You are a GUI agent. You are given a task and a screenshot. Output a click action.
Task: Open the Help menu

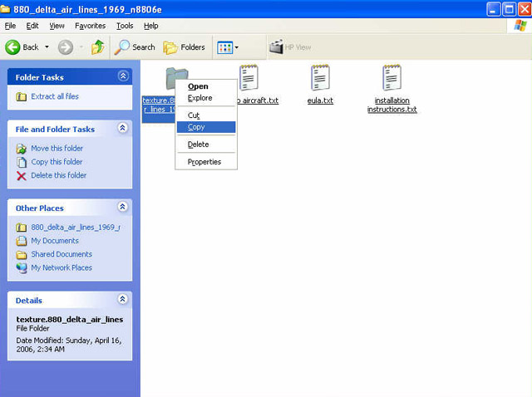(151, 26)
